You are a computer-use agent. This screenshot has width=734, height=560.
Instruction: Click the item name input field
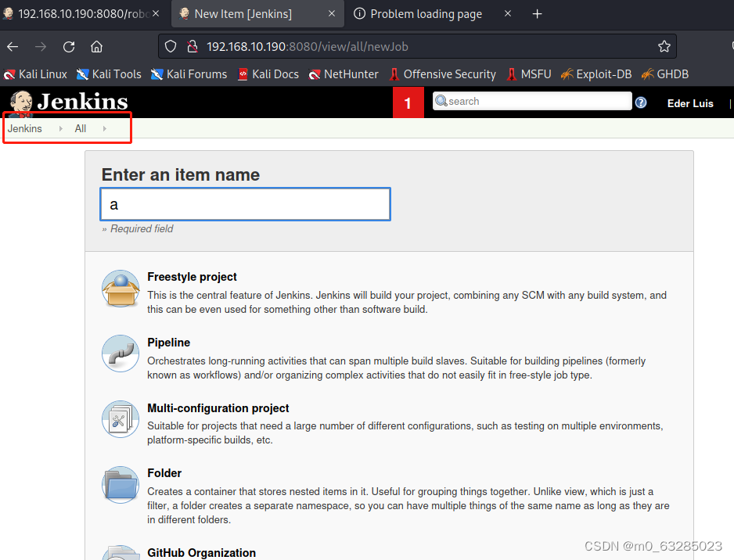pos(245,204)
